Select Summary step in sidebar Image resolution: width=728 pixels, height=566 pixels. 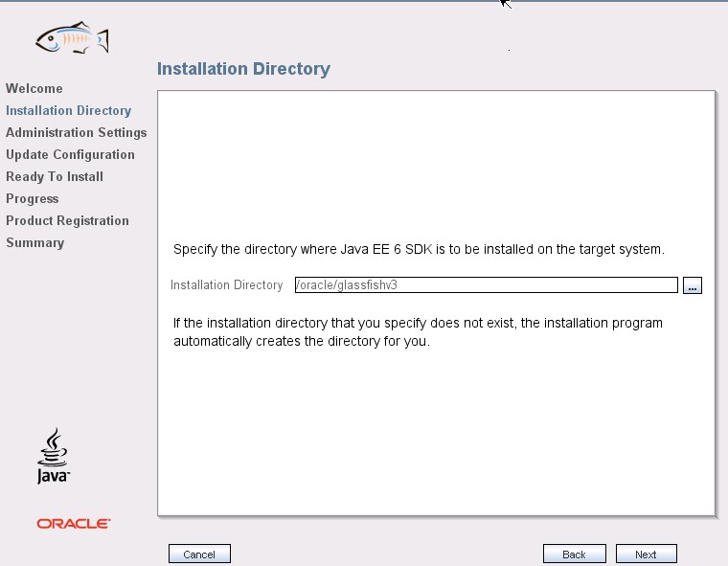[x=34, y=243]
